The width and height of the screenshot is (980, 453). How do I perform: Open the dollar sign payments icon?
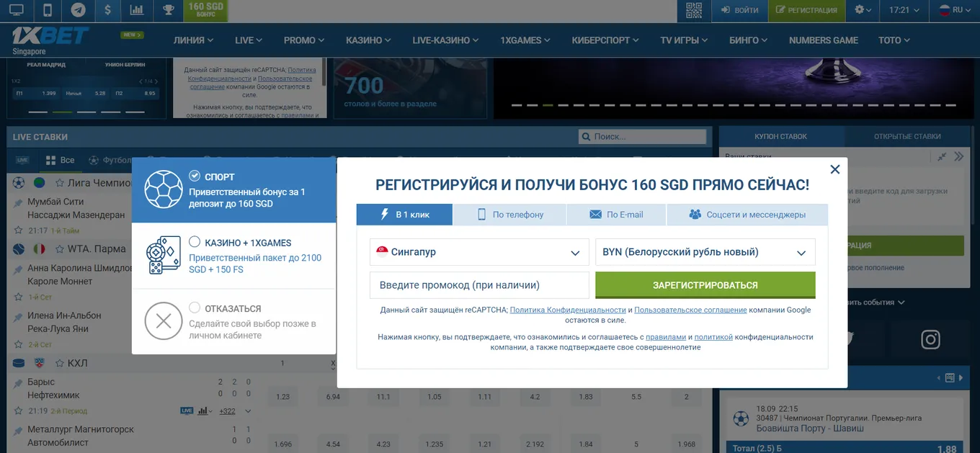tap(107, 10)
